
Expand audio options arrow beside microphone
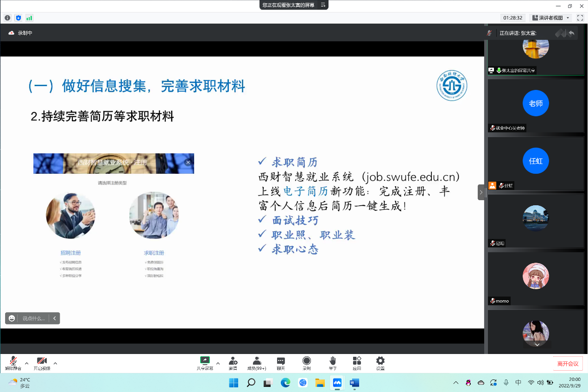pyautogui.click(x=26, y=363)
